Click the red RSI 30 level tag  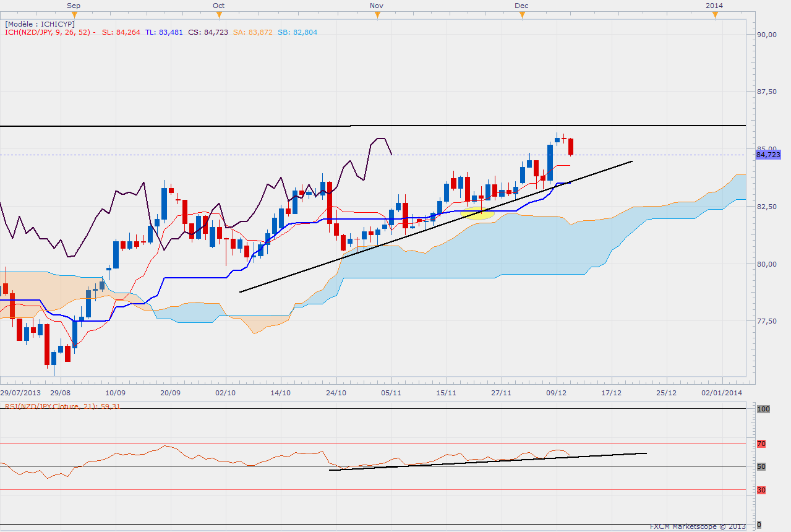(x=761, y=490)
